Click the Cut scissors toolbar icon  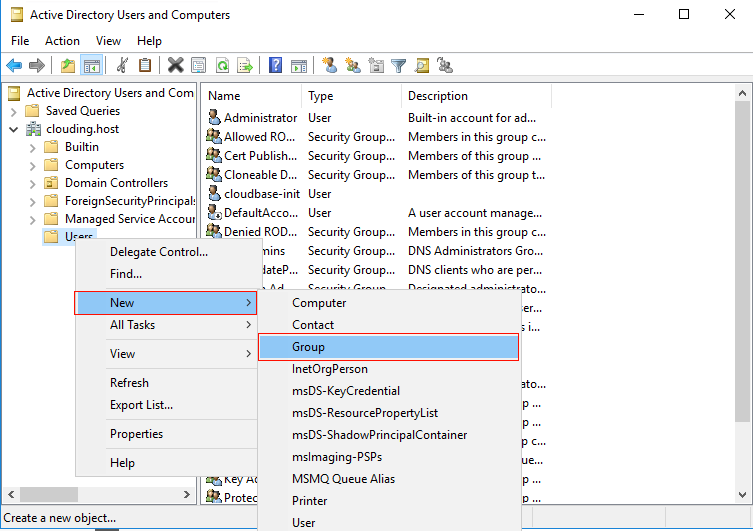click(x=122, y=65)
